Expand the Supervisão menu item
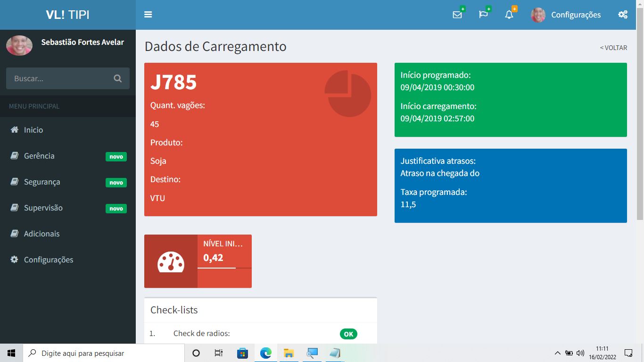Viewport: 644px width, 362px height. click(x=43, y=208)
